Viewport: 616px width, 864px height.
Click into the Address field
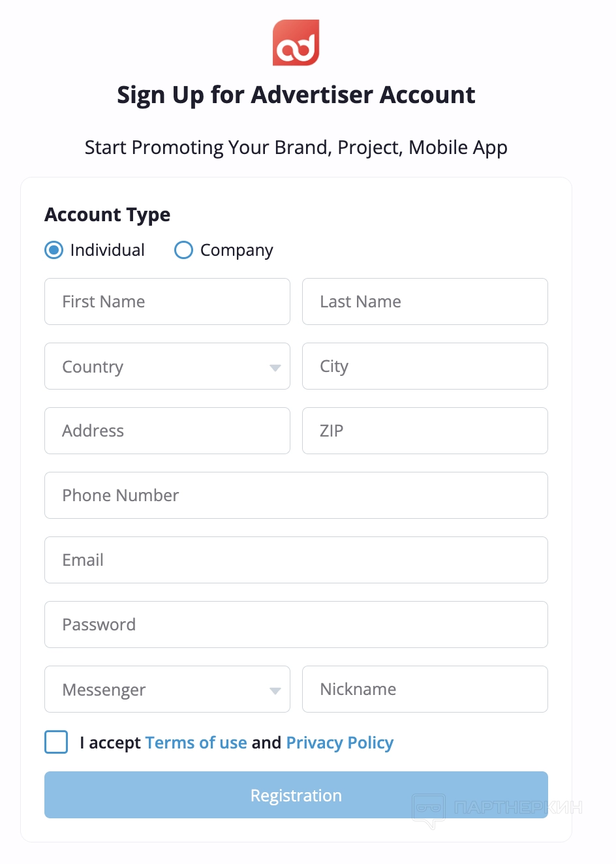point(167,431)
